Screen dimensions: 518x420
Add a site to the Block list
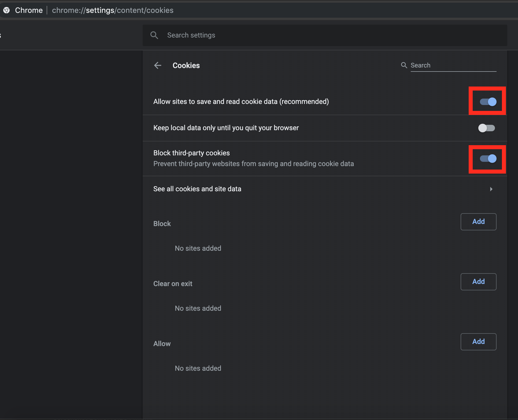click(478, 222)
